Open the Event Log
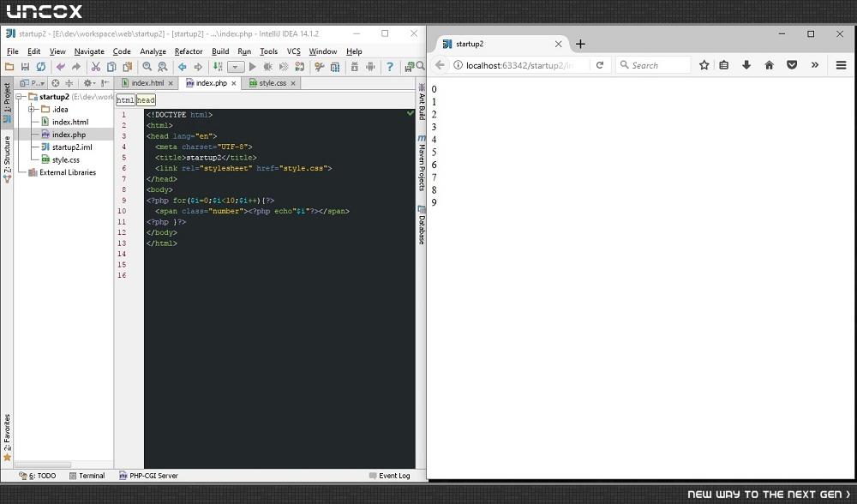 (x=389, y=476)
